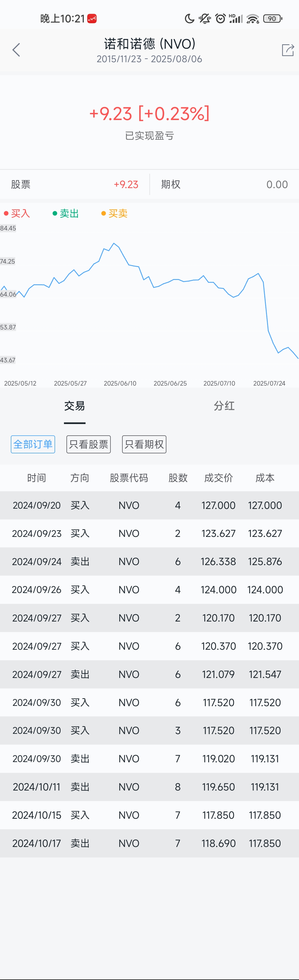The height and width of the screenshot is (980, 299).
Task: Tap the 2024/09/24 trade date
Action: click(x=37, y=562)
